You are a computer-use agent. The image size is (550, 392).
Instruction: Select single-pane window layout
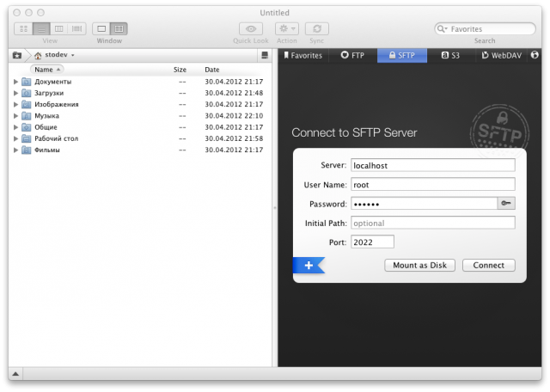(101, 28)
